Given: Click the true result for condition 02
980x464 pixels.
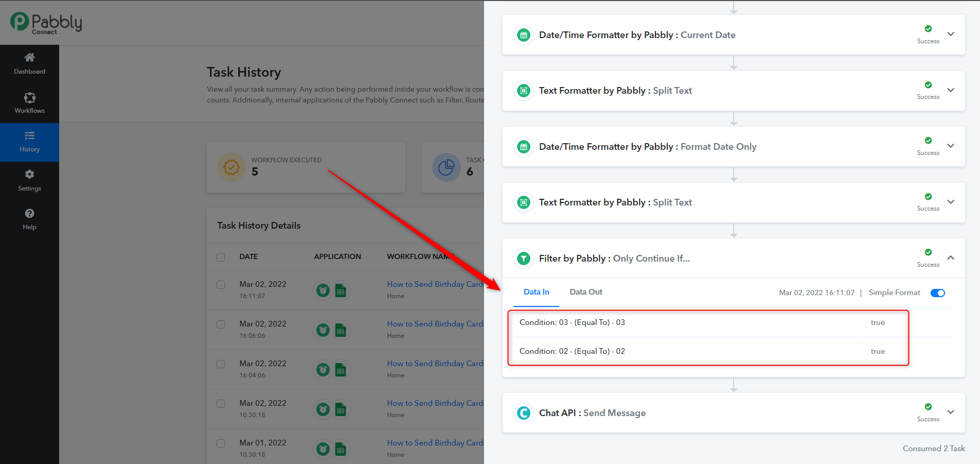Looking at the screenshot, I should [x=878, y=352].
